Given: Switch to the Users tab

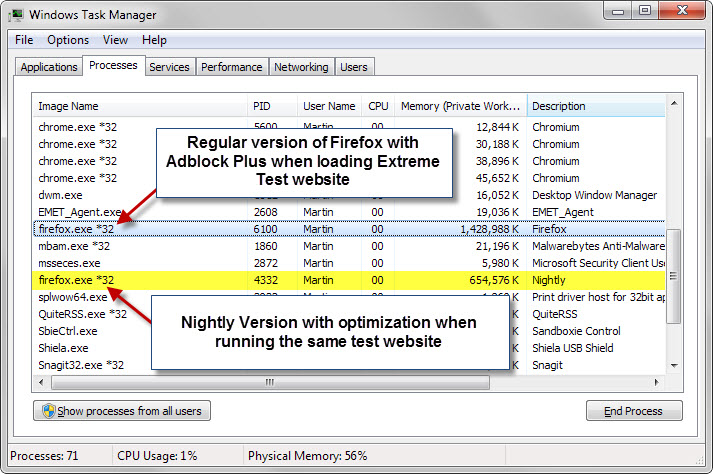Looking at the screenshot, I should (x=354, y=67).
